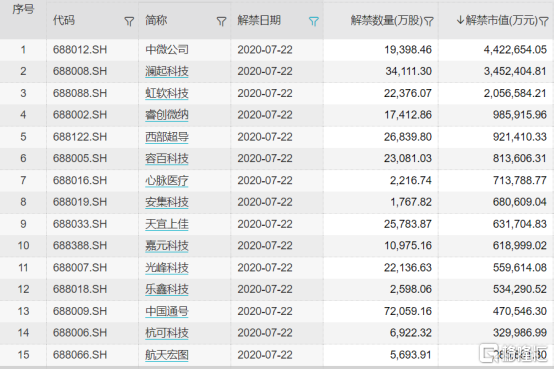Open stock link 光峰科技
554x370 pixels.
click(167, 268)
